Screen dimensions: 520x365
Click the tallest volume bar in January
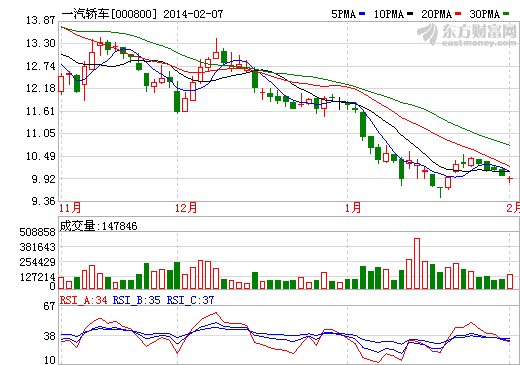tap(417, 263)
